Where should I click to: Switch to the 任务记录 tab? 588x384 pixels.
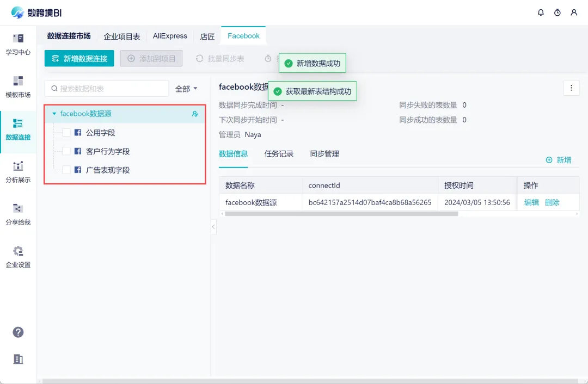pyautogui.click(x=279, y=154)
